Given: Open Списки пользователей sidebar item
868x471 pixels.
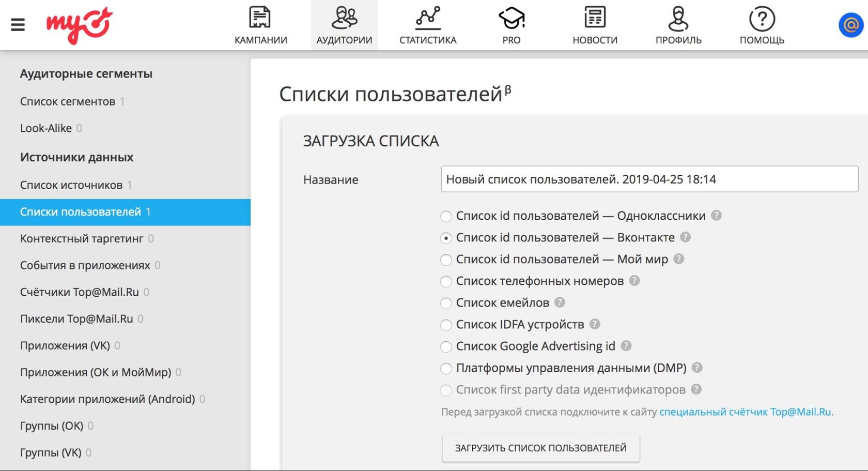Looking at the screenshot, I should tap(125, 212).
